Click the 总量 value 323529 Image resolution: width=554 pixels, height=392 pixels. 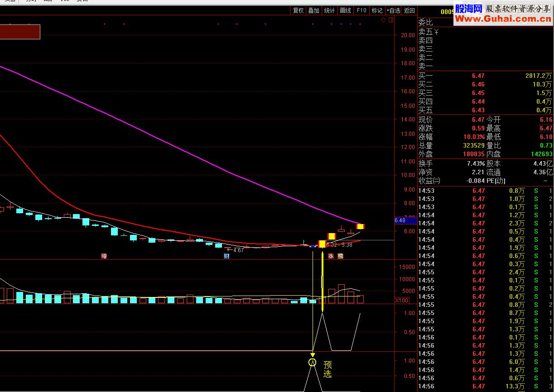coord(474,145)
